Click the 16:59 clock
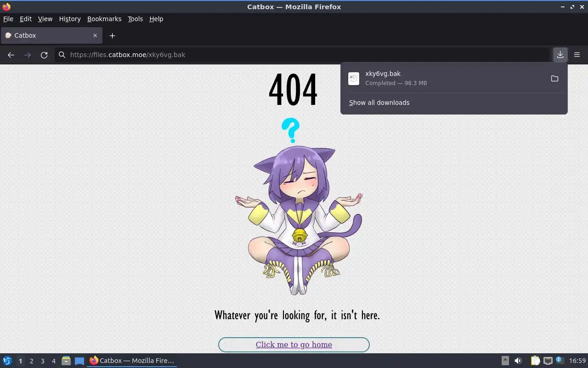The height and width of the screenshot is (368, 588). (x=577, y=361)
